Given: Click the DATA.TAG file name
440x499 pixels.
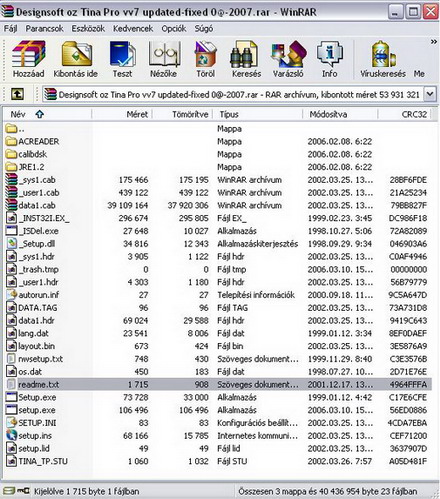Looking at the screenshot, I should 38,308.
